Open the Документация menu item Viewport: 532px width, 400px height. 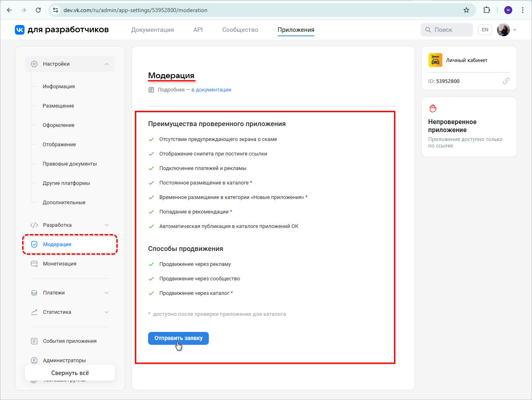pyautogui.click(x=153, y=29)
